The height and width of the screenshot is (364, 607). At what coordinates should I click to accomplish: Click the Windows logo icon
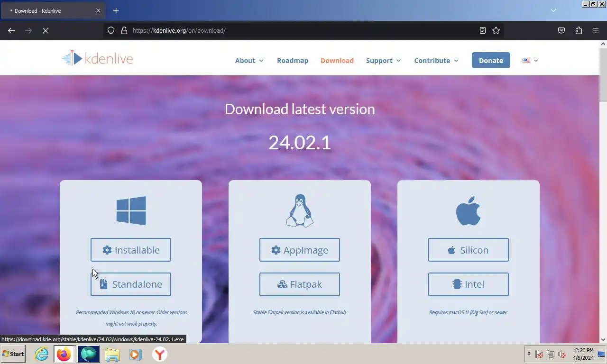tap(131, 210)
